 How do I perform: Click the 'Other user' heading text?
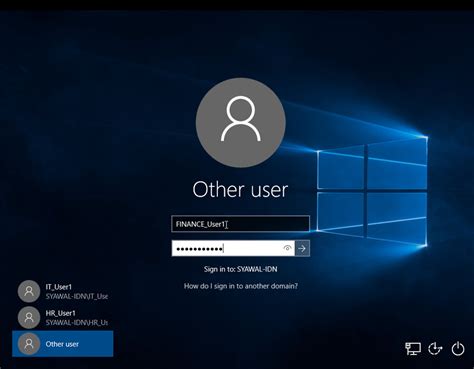coord(240,190)
